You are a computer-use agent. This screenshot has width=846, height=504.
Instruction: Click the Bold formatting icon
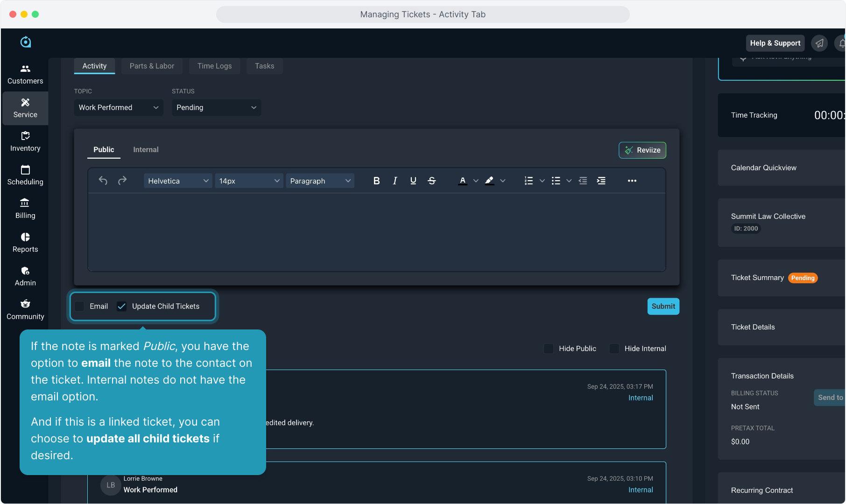(376, 181)
